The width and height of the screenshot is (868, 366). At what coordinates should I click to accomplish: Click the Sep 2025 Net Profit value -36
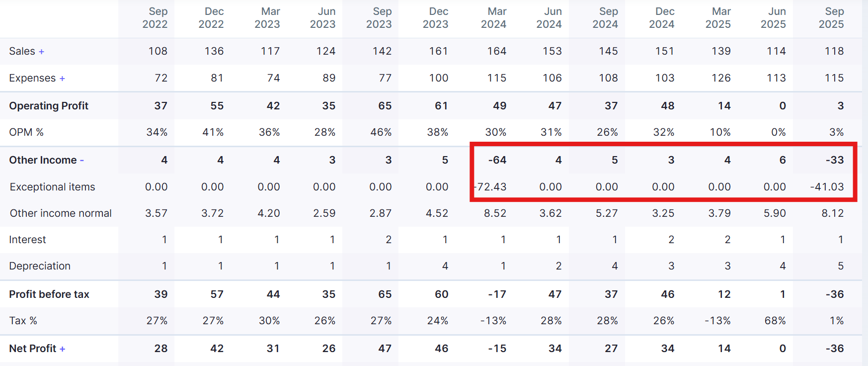coord(835,349)
